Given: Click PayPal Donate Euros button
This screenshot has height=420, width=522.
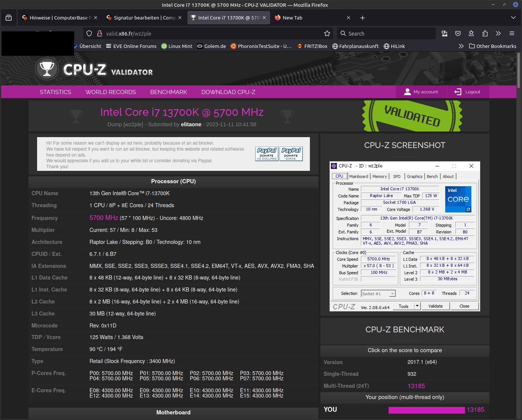Looking at the screenshot, I should pos(291,154).
